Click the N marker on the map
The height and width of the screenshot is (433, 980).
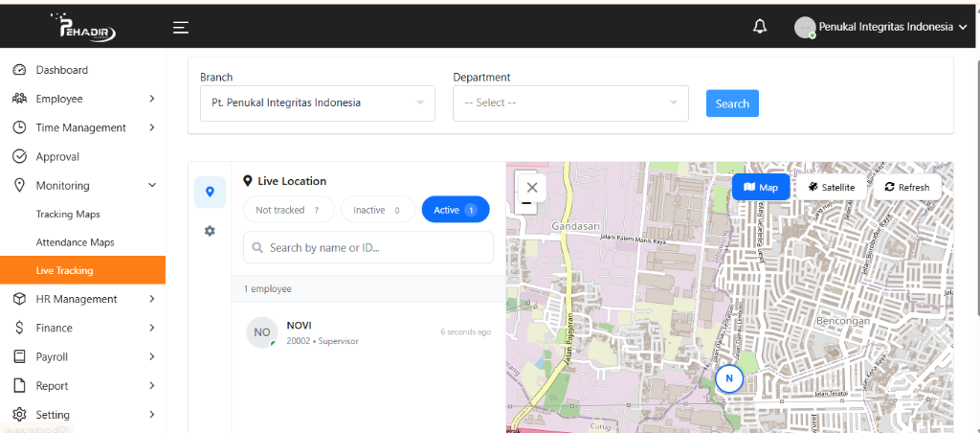click(728, 378)
